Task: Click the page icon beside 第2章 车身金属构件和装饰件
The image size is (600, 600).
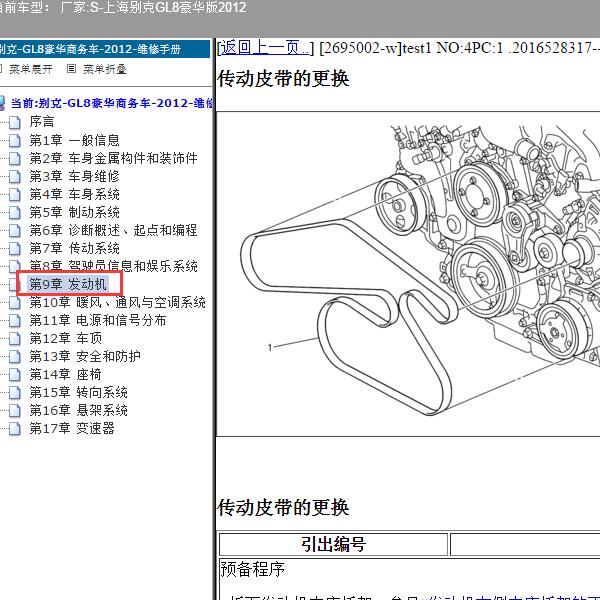Action: (15, 158)
